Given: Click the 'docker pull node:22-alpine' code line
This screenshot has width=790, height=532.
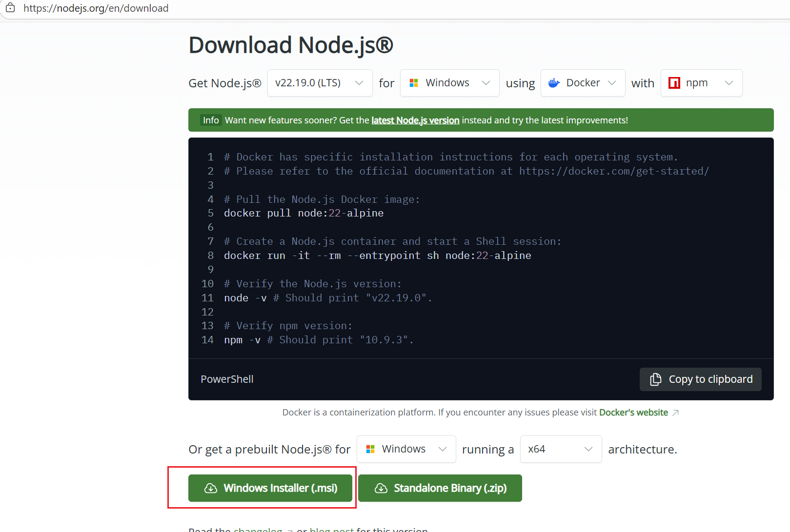Looking at the screenshot, I should 304,213.
